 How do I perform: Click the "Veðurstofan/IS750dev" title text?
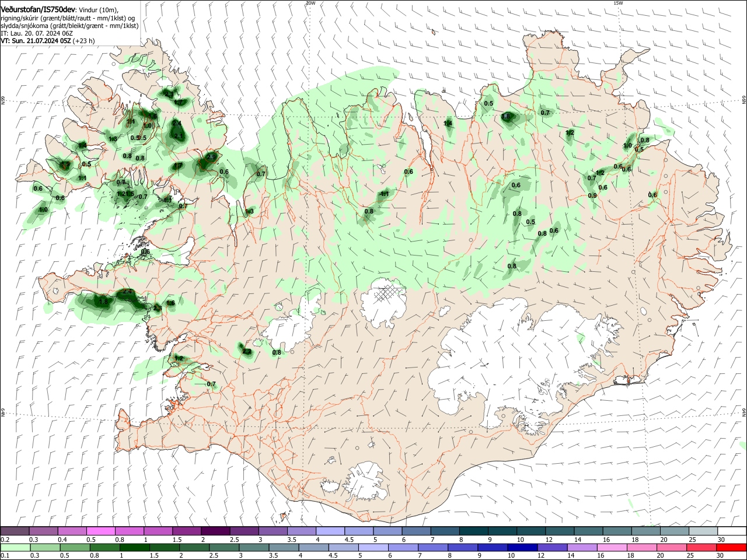[x=38, y=10]
